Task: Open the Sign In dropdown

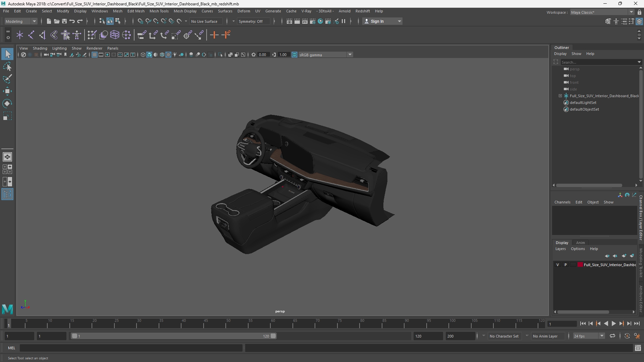Action: tap(382, 21)
